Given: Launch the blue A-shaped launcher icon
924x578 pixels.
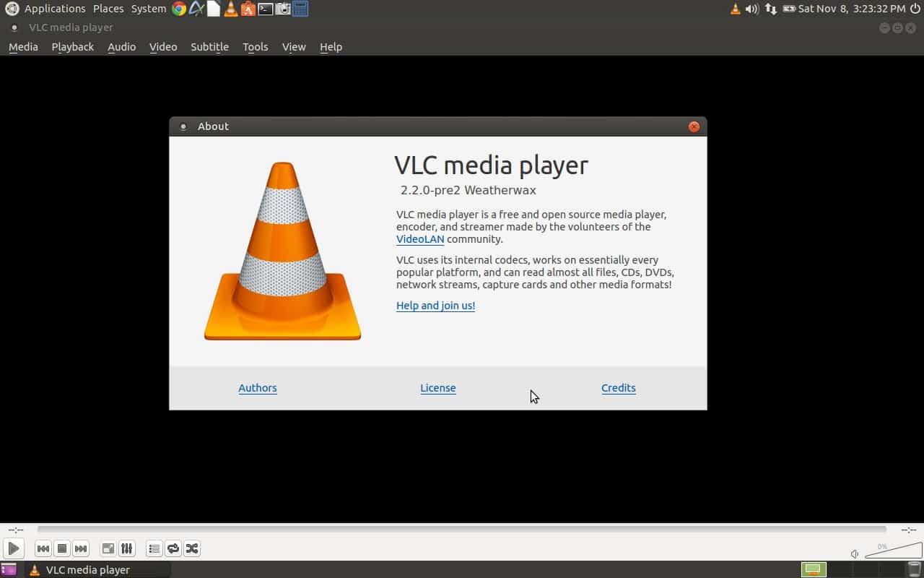Looking at the screenshot, I should click(x=196, y=9).
